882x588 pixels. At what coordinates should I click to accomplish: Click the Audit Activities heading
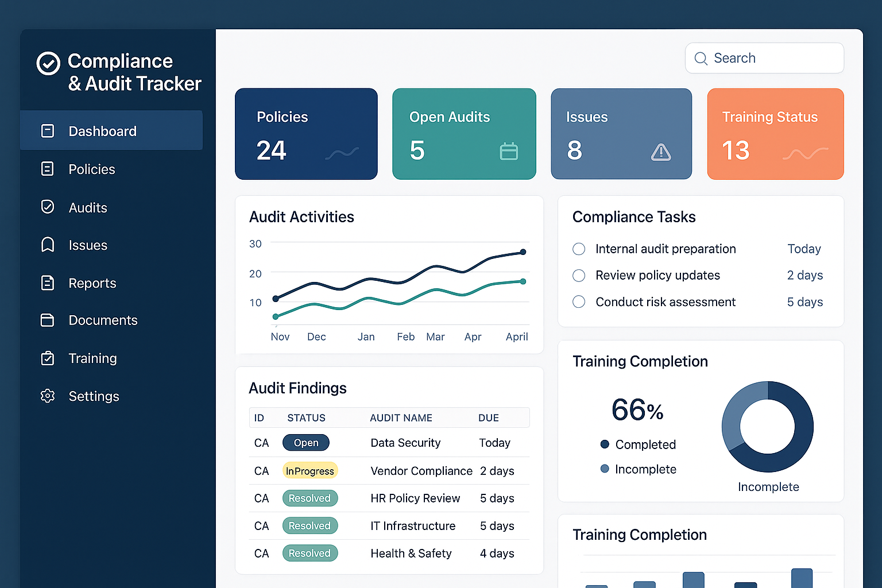301,217
